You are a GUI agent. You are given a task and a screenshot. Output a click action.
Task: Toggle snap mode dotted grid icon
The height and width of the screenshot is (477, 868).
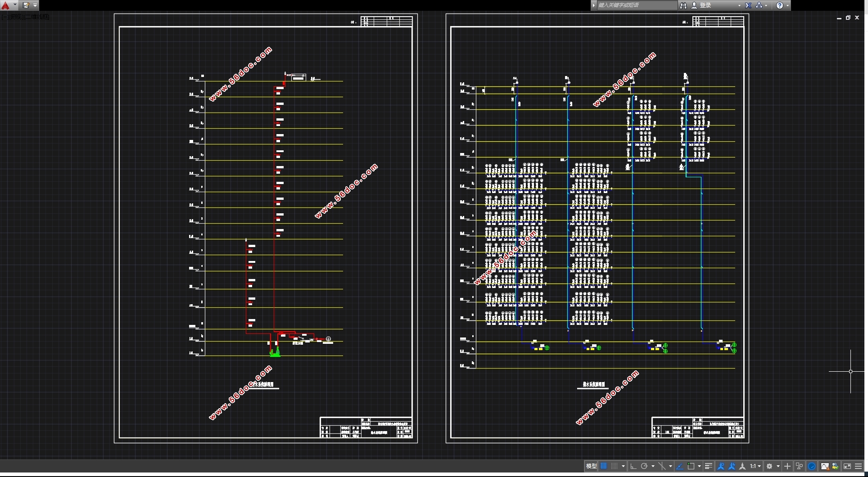[614, 466]
